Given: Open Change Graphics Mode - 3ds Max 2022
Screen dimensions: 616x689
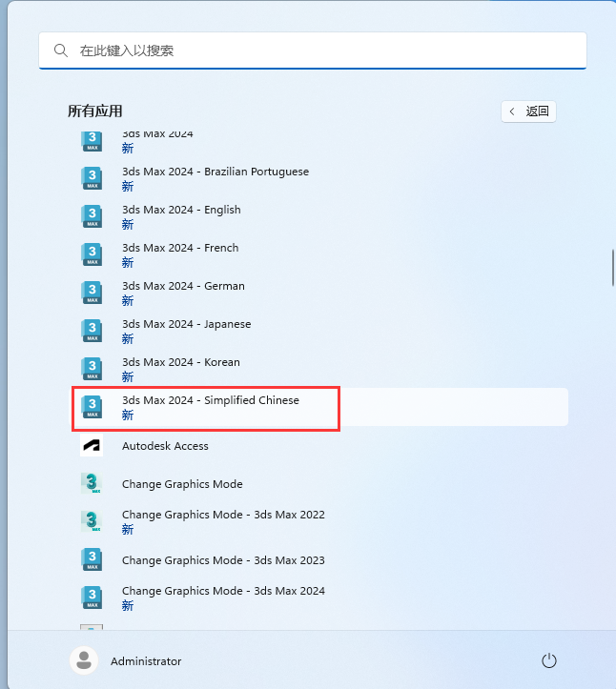Looking at the screenshot, I should (223, 521).
